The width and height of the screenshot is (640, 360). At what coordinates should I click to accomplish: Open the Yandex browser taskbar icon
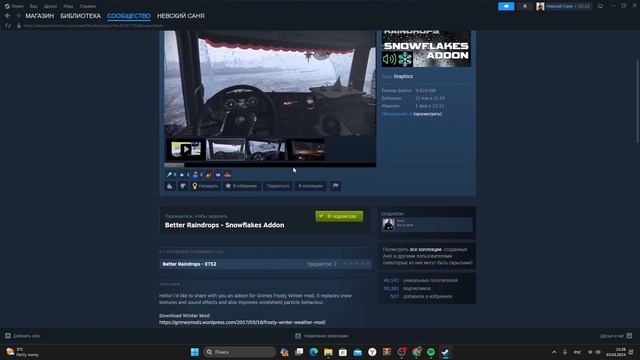click(372, 352)
